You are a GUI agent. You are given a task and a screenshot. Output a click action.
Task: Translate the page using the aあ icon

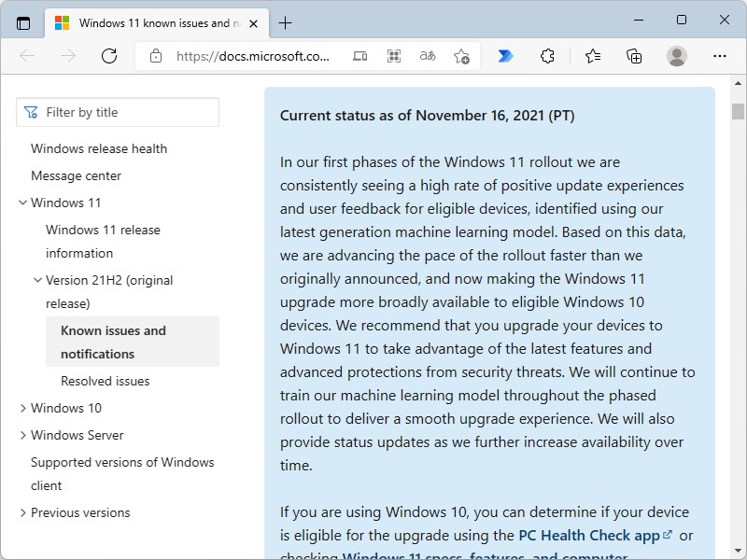(x=427, y=56)
